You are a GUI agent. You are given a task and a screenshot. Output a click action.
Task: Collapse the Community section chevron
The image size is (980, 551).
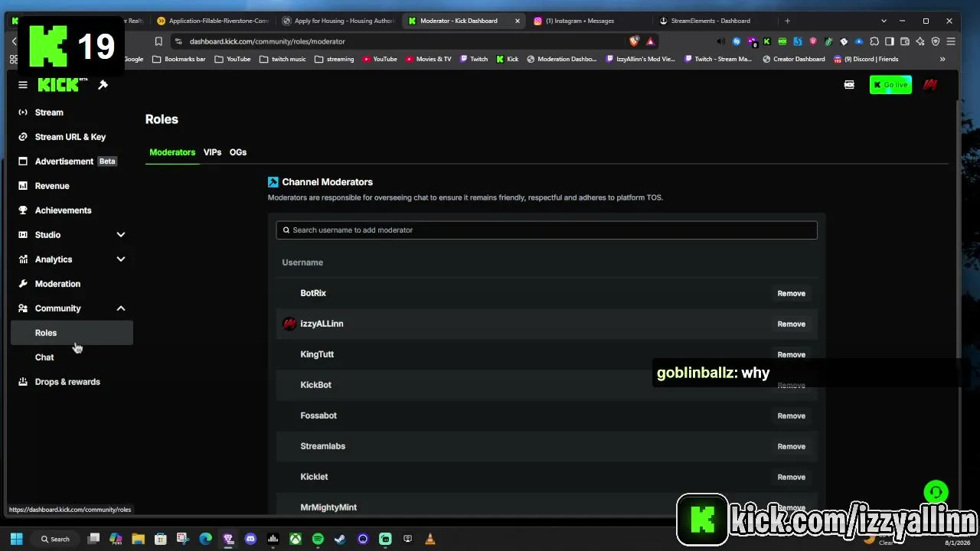pyautogui.click(x=120, y=308)
